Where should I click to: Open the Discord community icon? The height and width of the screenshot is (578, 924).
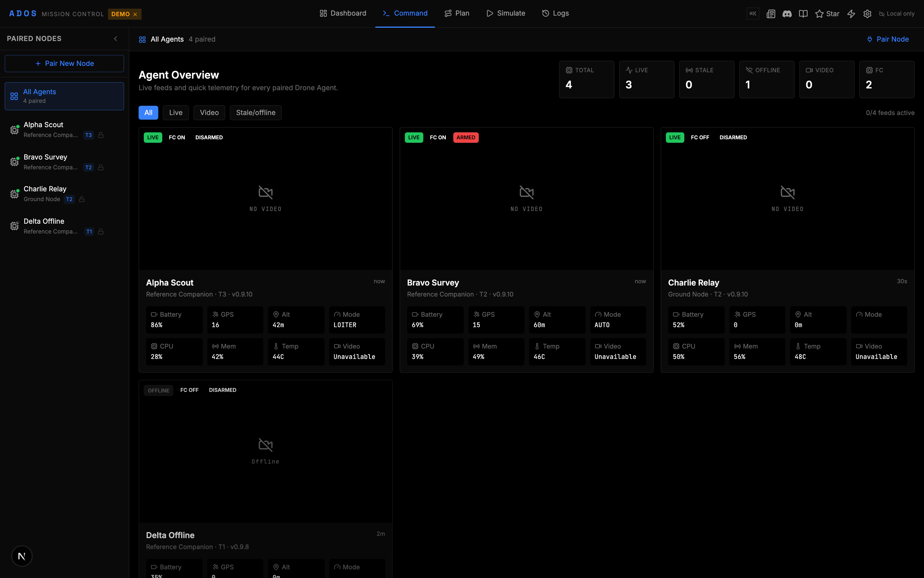point(787,14)
